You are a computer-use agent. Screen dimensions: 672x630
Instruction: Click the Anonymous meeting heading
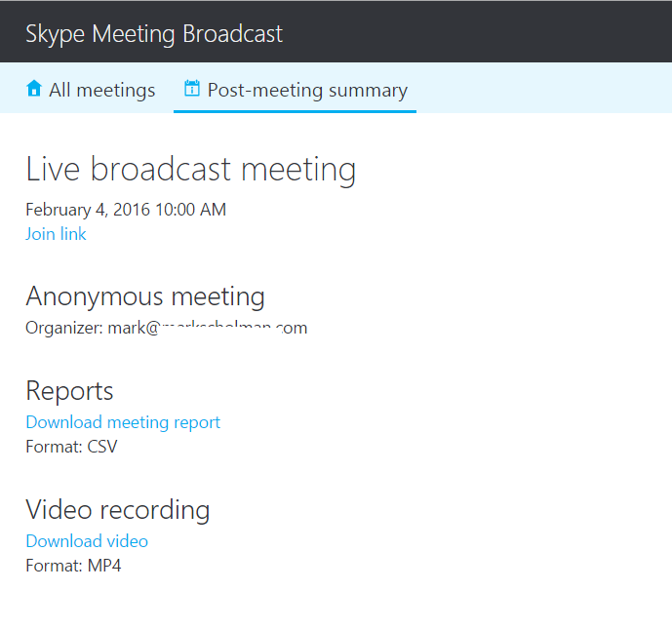tap(145, 296)
